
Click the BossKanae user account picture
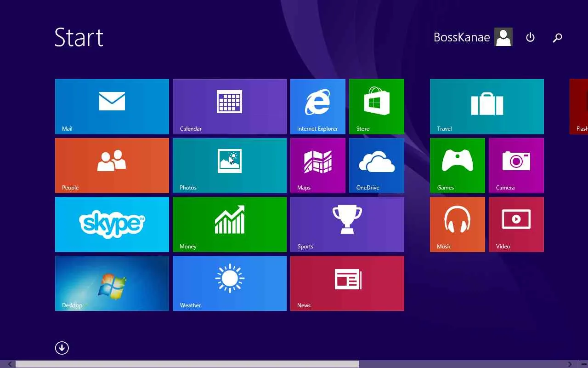[x=503, y=37]
